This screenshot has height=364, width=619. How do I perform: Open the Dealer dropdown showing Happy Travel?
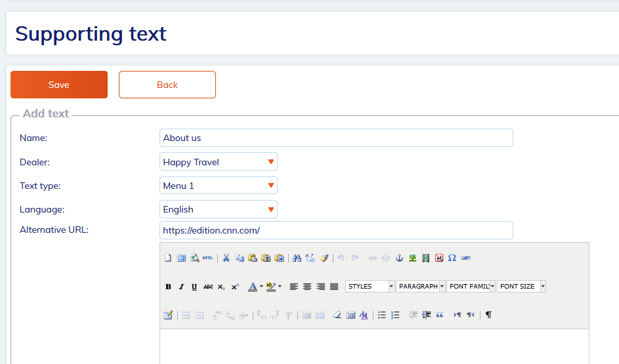tap(218, 162)
